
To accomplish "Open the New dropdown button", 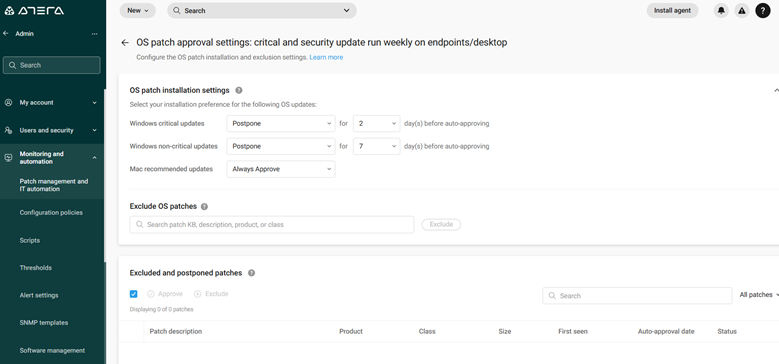I will click(x=138, y=10).
